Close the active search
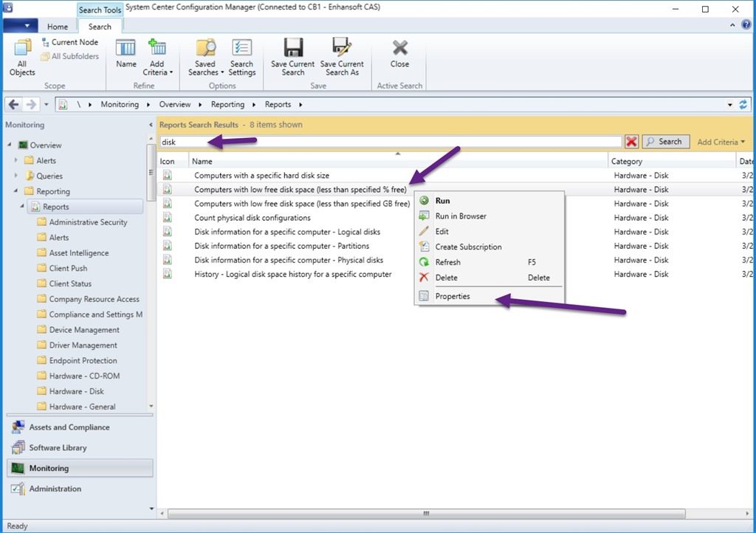Viewport: 756px width, 533px height. point(399,53)
